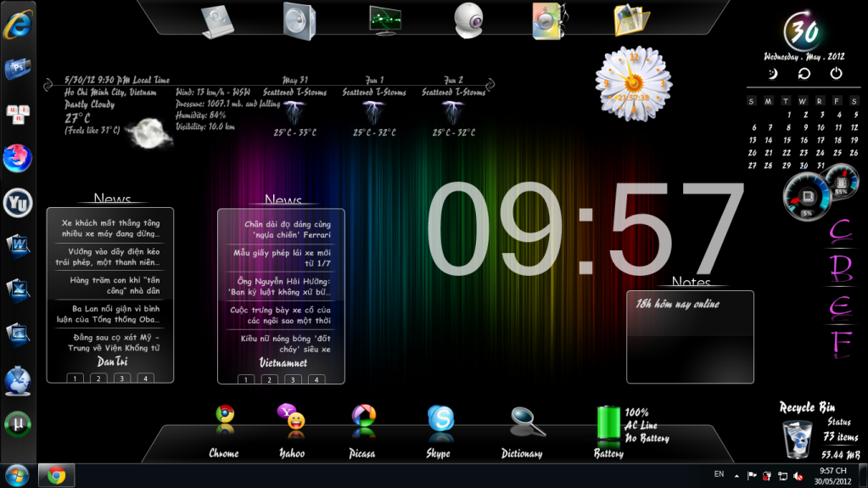Click the sleep moon icon under the date

click(772, 74)
